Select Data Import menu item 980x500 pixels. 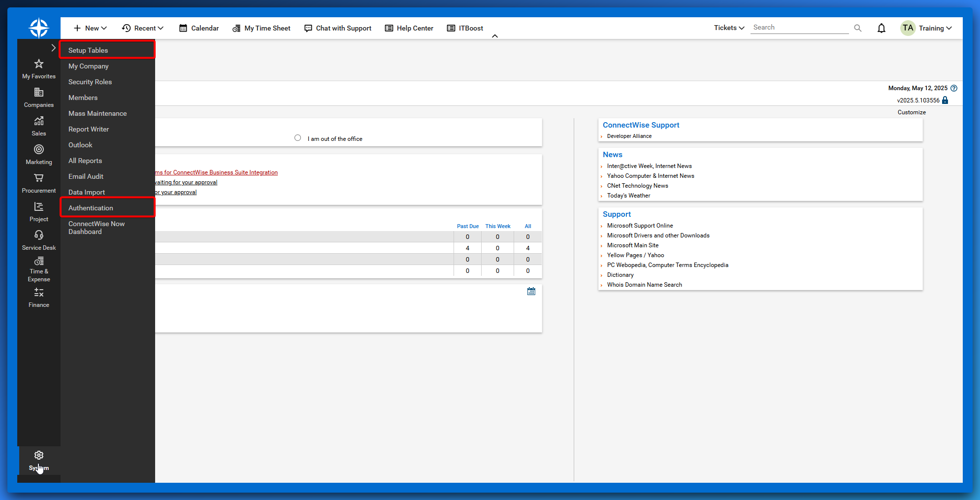pyautogui.click(x=107, y=192)
